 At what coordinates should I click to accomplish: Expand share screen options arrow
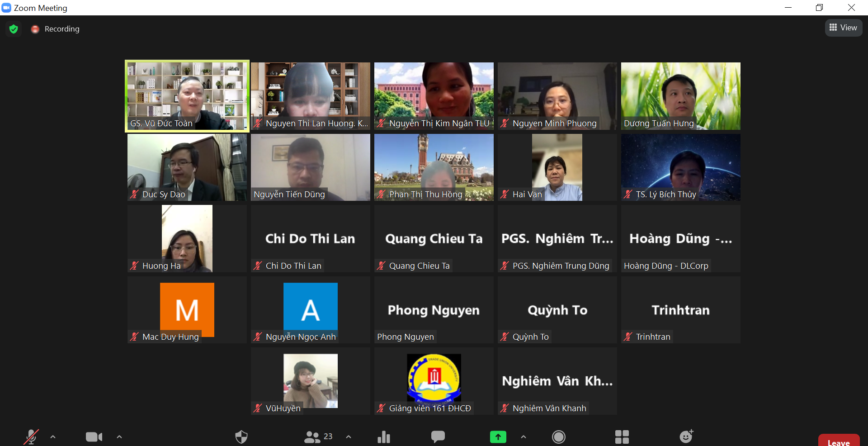(524, 437)
